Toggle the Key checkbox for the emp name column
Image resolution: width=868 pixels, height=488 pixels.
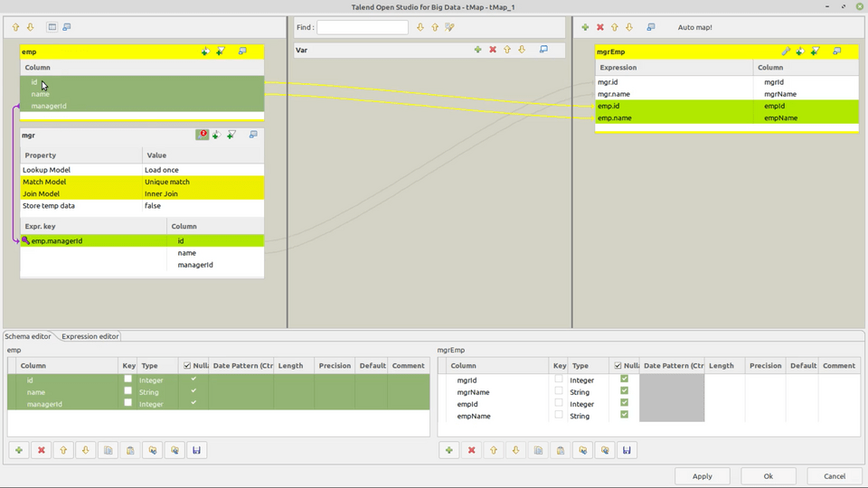(127, 390)
